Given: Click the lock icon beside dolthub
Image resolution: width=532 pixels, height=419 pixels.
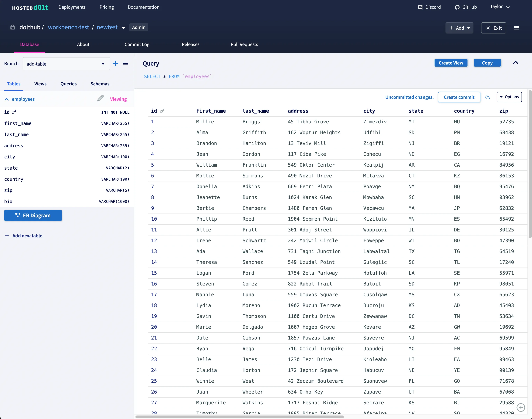Looking at the screenshot, I should (x=13, y=27).
